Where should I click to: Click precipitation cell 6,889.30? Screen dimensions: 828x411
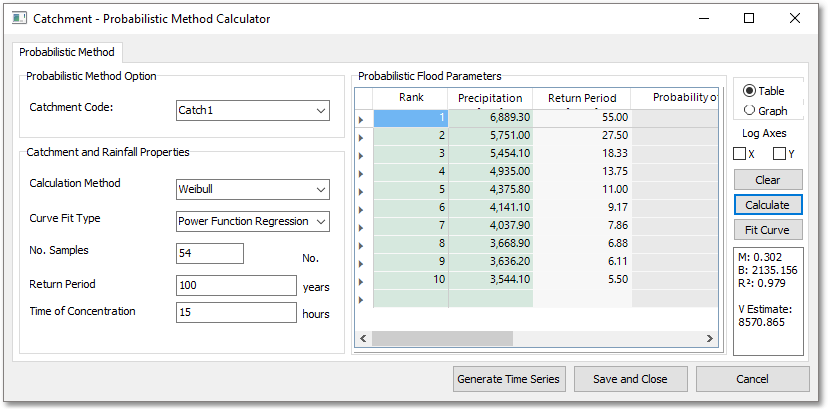(491, 117)
